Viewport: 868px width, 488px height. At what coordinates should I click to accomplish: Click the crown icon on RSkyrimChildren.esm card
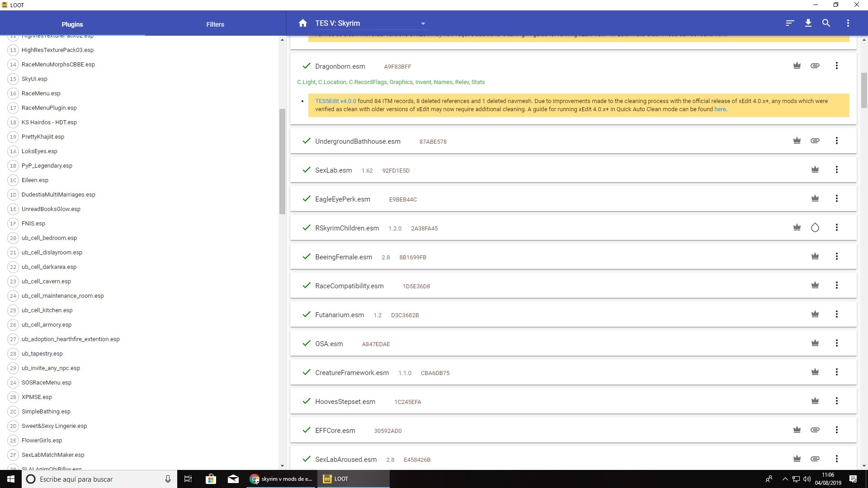797,227
